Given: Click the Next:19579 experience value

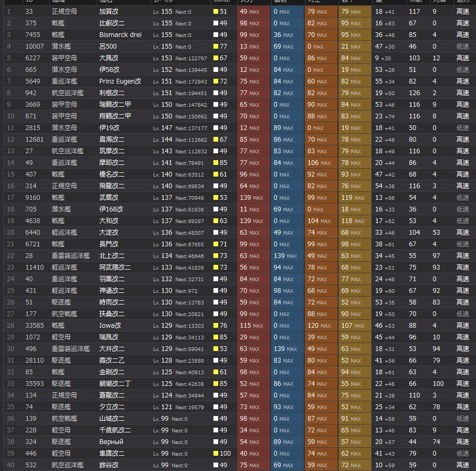Looking at the screenshot, I should click(x=190, y=407).
